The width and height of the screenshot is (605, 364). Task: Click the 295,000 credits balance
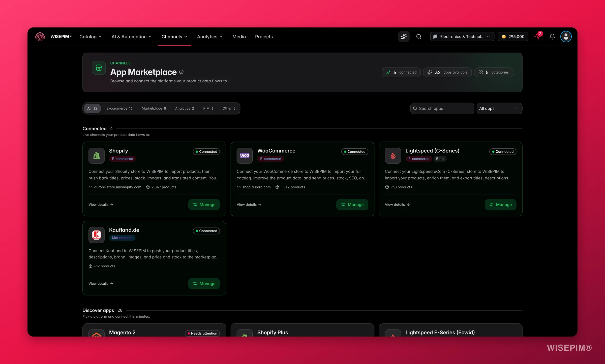(513, 37)
